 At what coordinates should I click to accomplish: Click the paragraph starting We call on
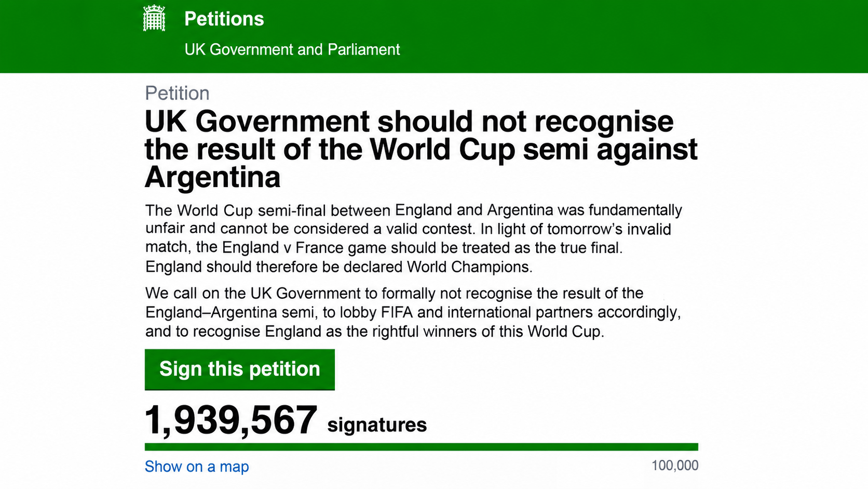413,312
